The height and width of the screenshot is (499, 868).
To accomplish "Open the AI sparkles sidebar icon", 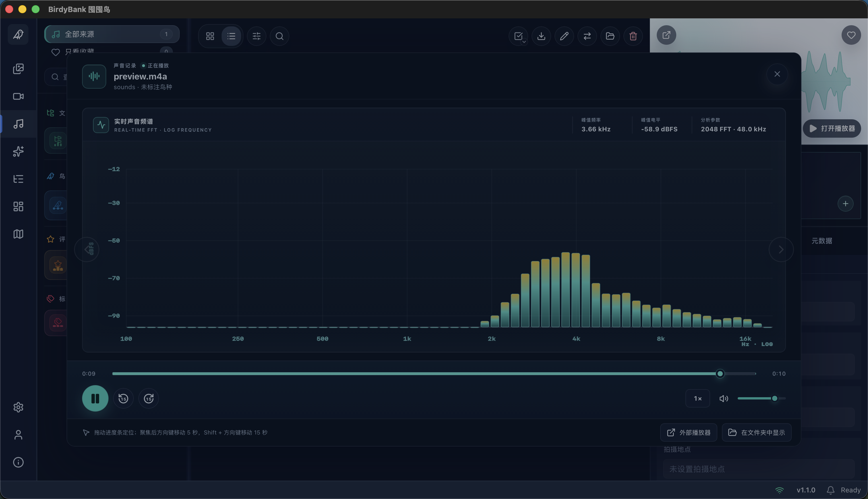I will [x=18, y=151].
